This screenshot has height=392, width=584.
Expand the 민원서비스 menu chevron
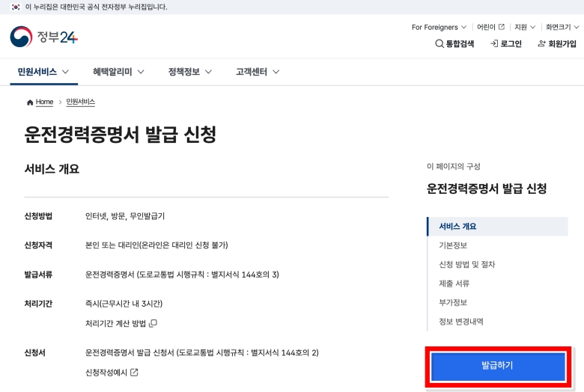(66, 72)
